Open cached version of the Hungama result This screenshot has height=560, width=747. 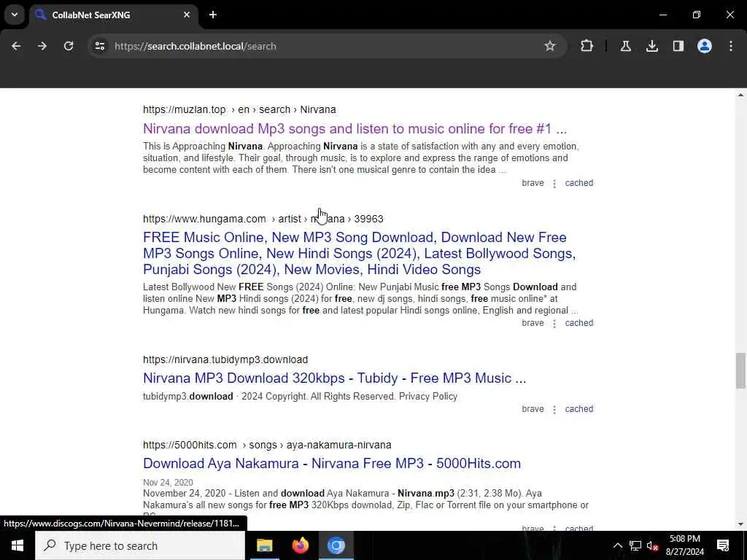(578, 323)
